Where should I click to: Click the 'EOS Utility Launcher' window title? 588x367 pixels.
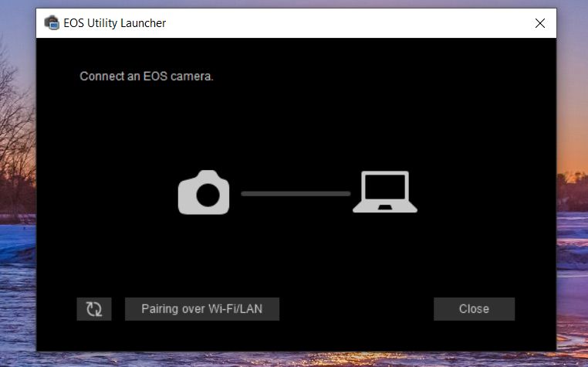click(x=115, y=23)
